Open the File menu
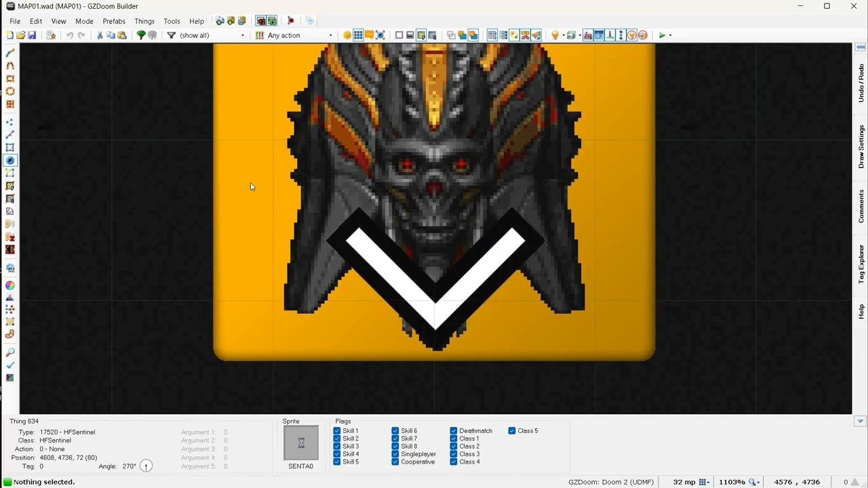 pyautogui.click(x=15, y=21)
